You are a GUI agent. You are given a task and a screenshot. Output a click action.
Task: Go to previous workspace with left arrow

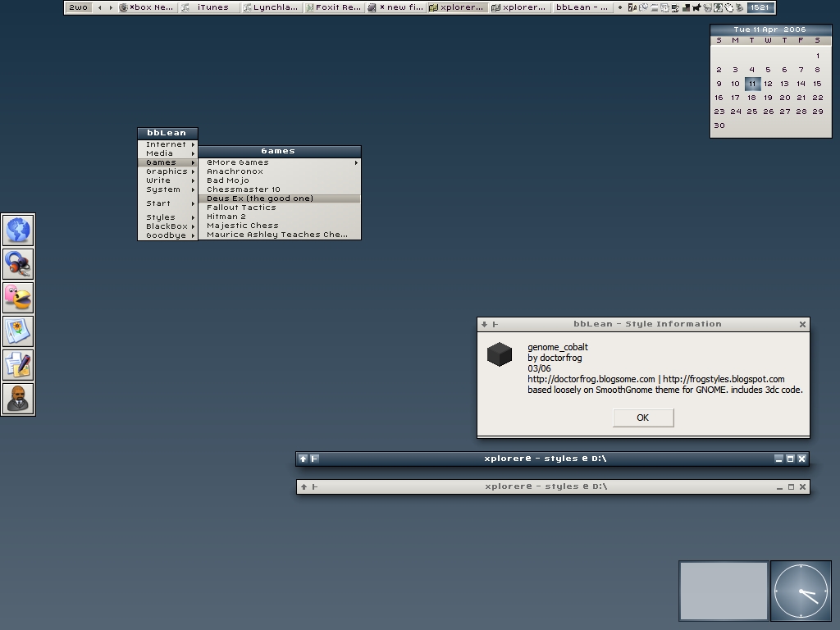point(99,7)
